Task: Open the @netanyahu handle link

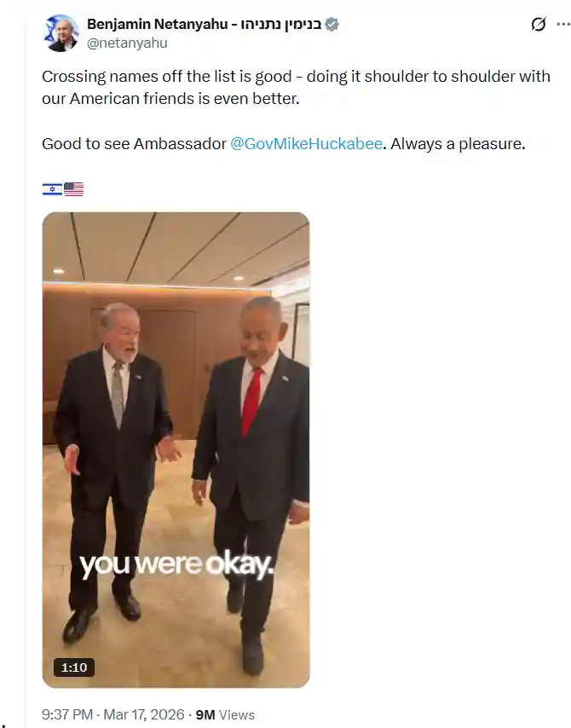Action: coord(127,43)
